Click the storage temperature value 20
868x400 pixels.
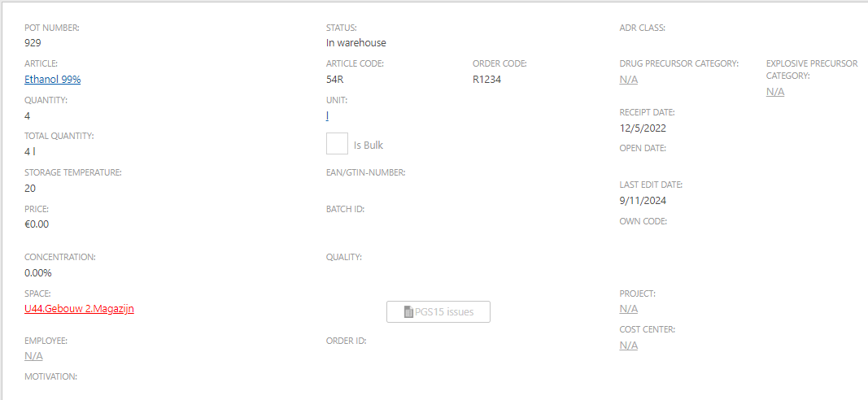pos(30,189)
